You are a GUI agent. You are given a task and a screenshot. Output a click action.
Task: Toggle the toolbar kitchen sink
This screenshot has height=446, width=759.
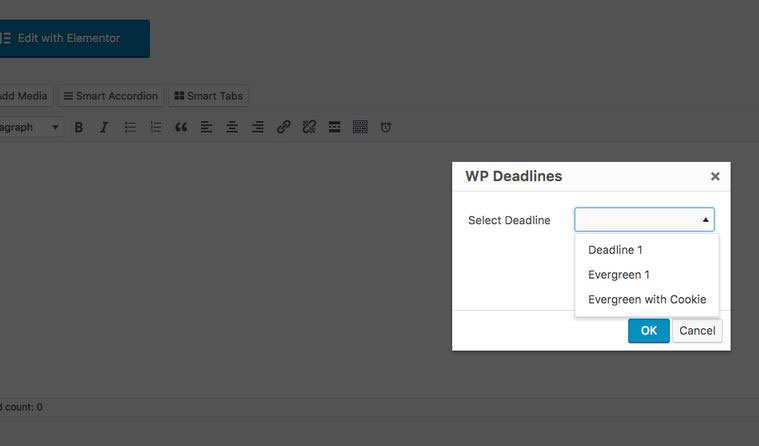360,127
